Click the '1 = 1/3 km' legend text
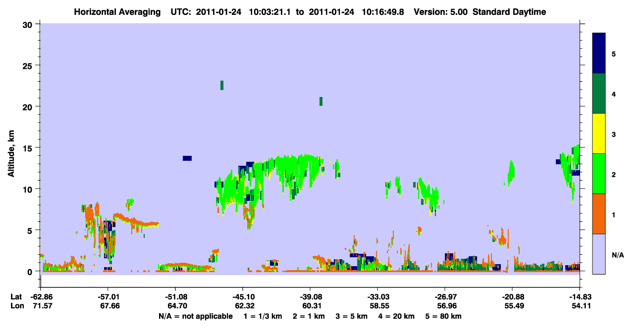The width and height of the screenshot is (644, 330). coord(262,316)
